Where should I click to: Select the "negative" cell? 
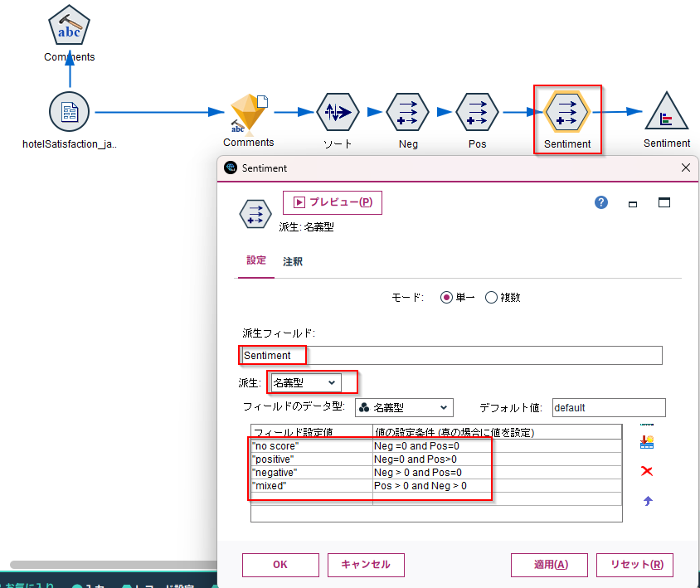[x=312, y=473]
